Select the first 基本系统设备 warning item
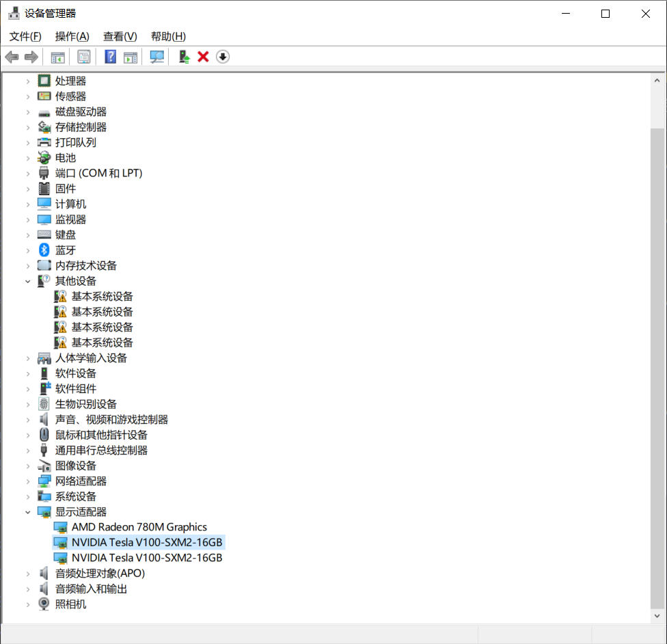This screenshot has width=667, height=644. [102, 297]
